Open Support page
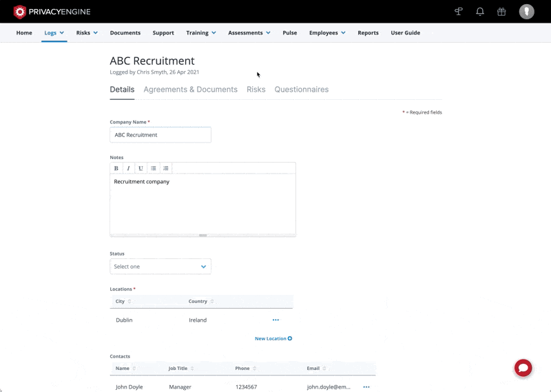This screenshot has height=392, width=551. pos(163,32)
